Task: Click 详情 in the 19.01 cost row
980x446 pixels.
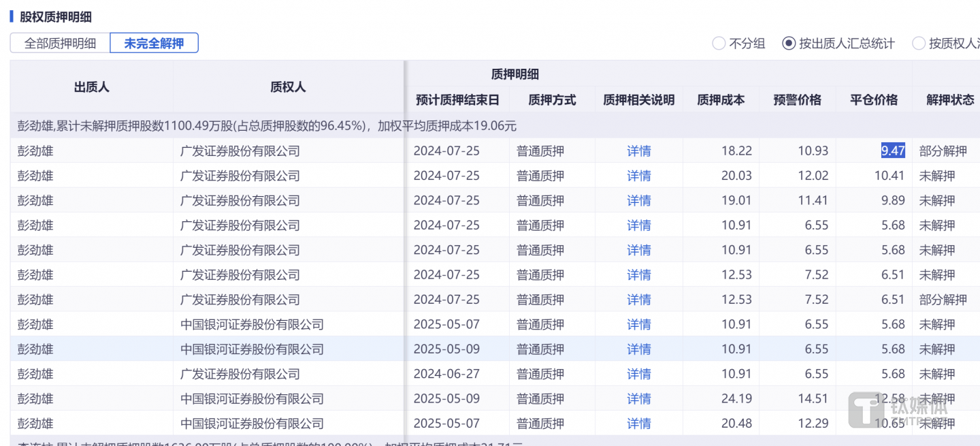Action: 638,201
